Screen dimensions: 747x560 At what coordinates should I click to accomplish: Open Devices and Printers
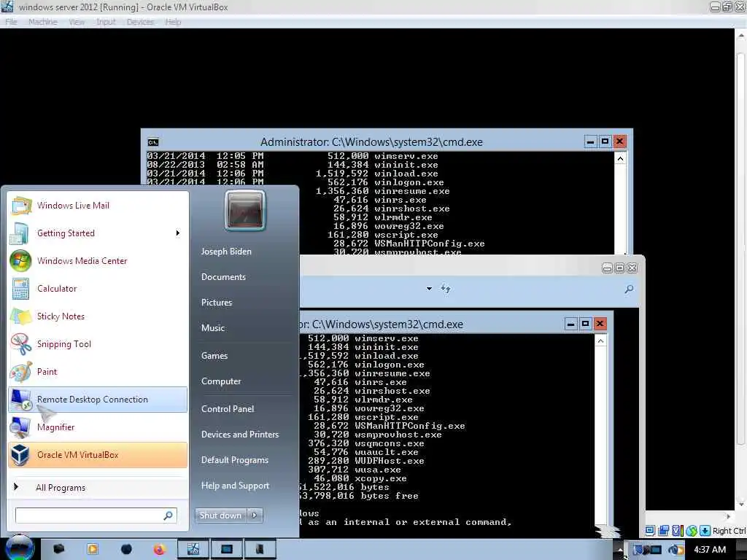tap(240, 435)
